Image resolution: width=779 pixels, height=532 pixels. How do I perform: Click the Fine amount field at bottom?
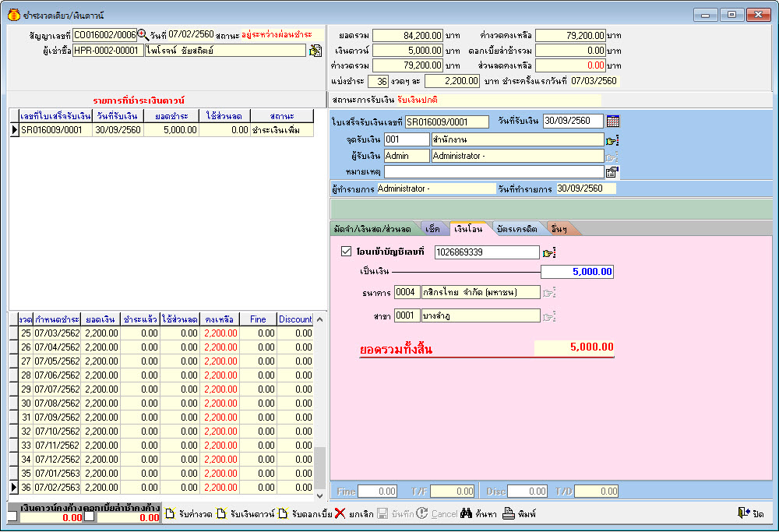(377, 491)
